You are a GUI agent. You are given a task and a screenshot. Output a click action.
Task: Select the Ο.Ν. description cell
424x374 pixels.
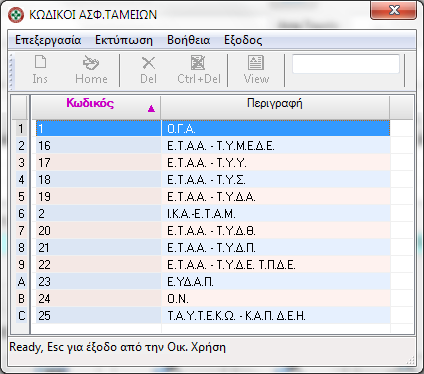click(x=276, y=299)
